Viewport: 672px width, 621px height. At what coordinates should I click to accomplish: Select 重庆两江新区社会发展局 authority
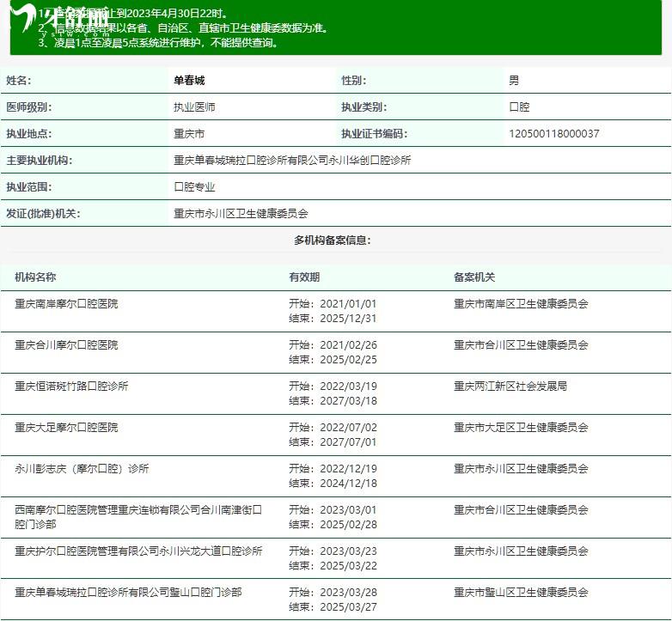510,386
